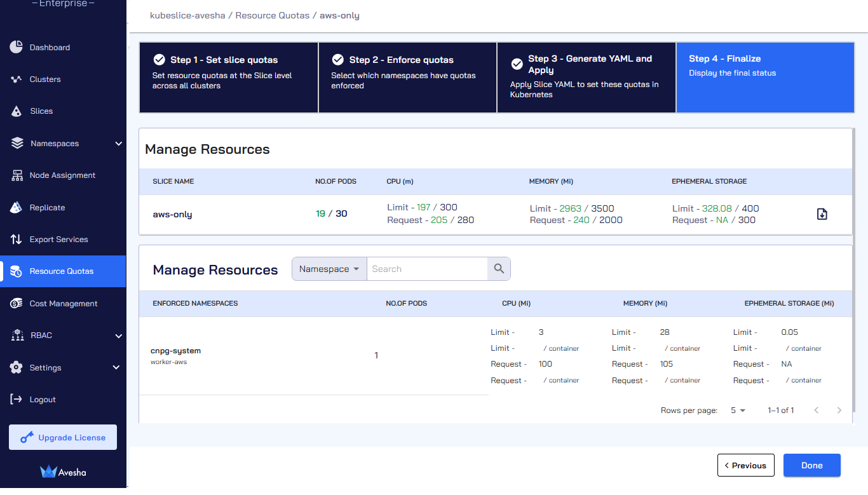Click 'Limit - 328.08 / 400' storage value
The width and height of the screenshot is (868, 495).
[x=715, y=208]
